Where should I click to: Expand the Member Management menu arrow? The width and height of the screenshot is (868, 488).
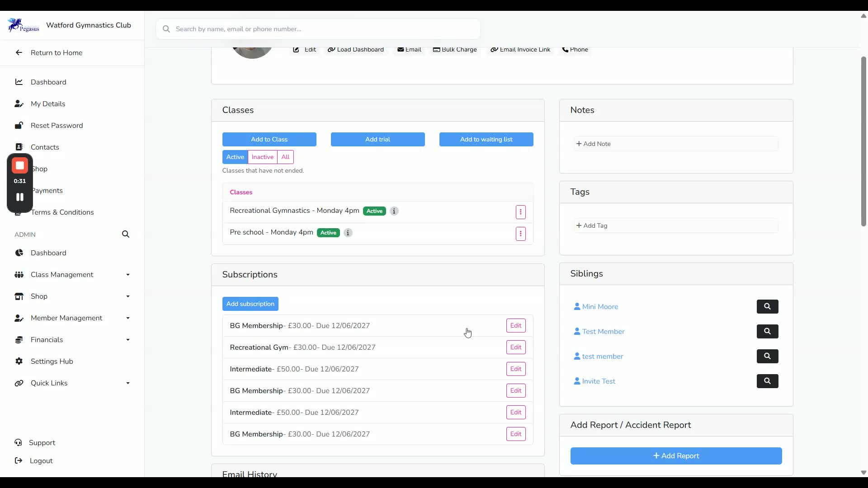[128, 318]
